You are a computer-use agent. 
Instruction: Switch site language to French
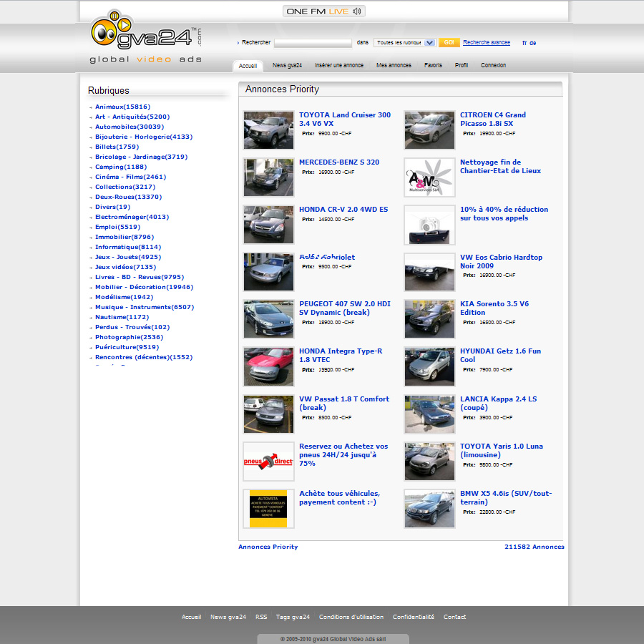[524, 43]
